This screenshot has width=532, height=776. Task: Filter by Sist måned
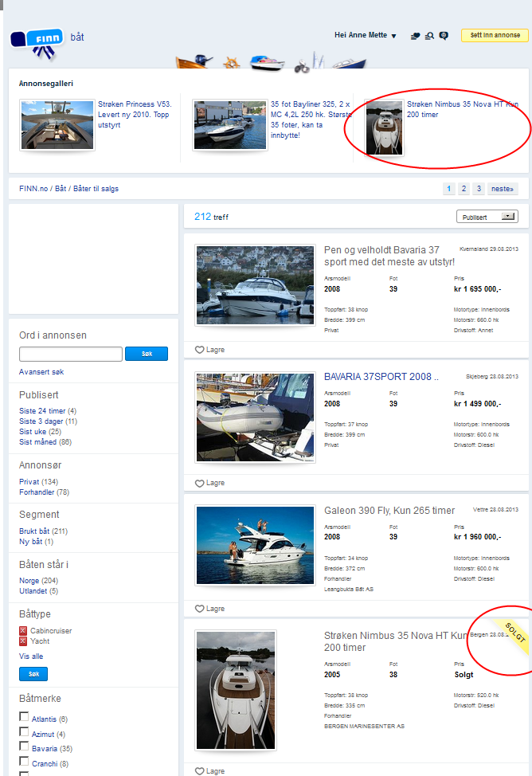point(38,442)
